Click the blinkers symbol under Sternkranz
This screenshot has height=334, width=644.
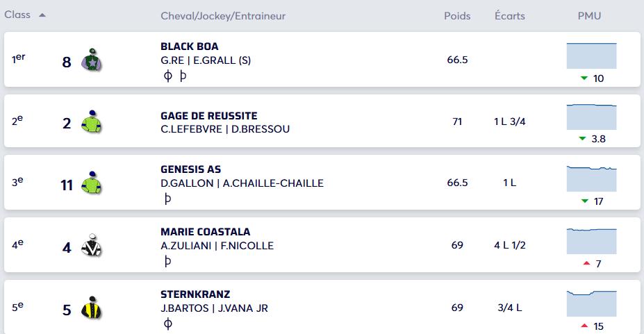tap(167, 324)
